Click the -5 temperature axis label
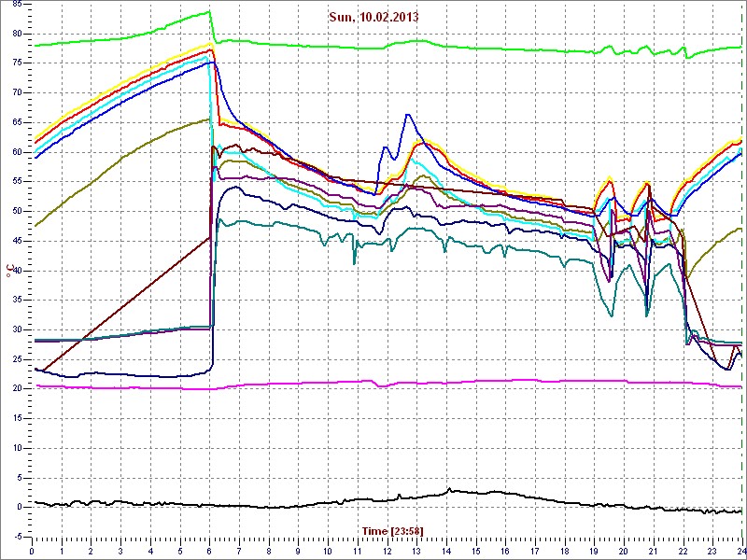The image size is (747, 560). 18,537
